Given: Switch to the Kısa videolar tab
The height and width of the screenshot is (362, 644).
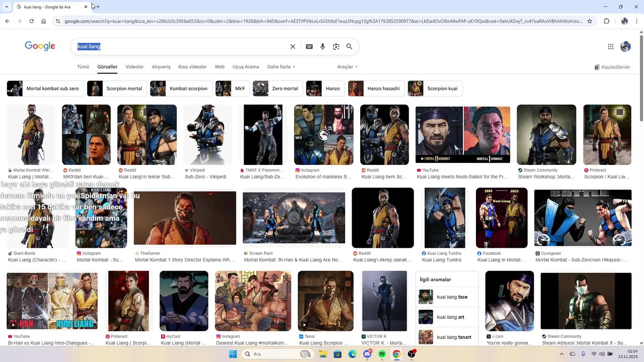Looking at the screenshot, I should pos(192,67).
